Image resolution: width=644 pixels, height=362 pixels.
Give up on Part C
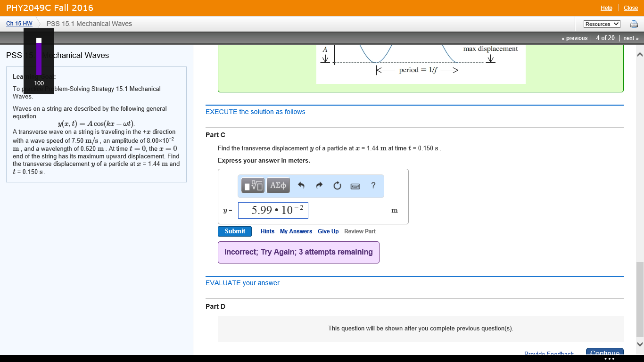[x=328, y=231]
